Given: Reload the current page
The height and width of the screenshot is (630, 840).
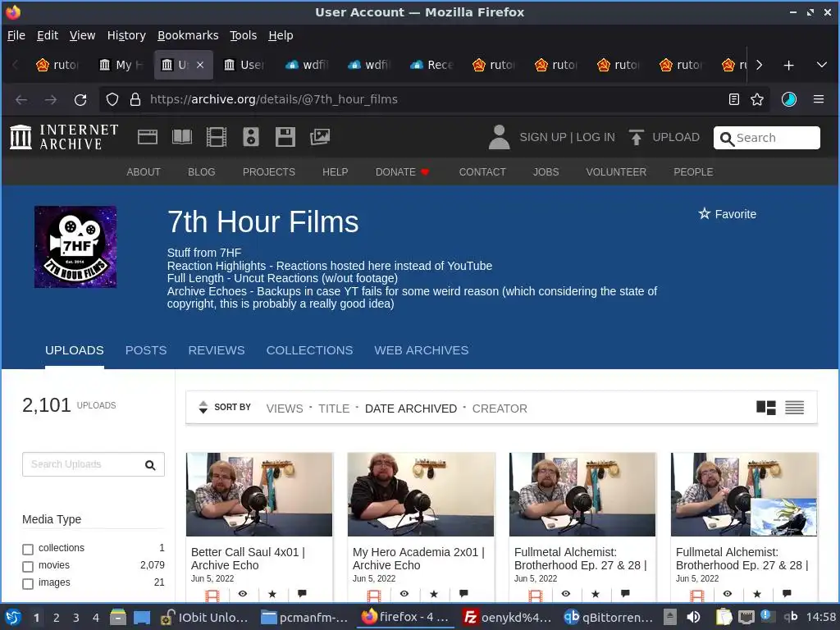Looking at the screenshot, I should tap(80, 99).
